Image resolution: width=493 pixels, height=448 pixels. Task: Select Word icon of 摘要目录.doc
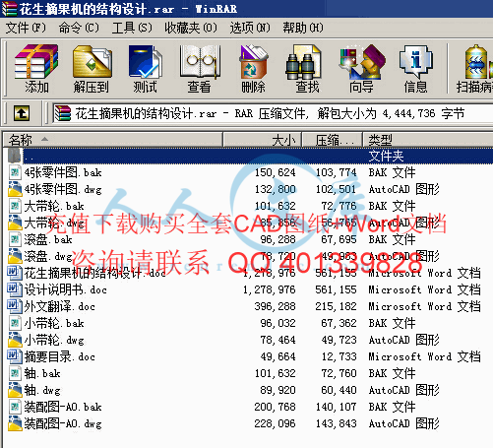(15, 356)
